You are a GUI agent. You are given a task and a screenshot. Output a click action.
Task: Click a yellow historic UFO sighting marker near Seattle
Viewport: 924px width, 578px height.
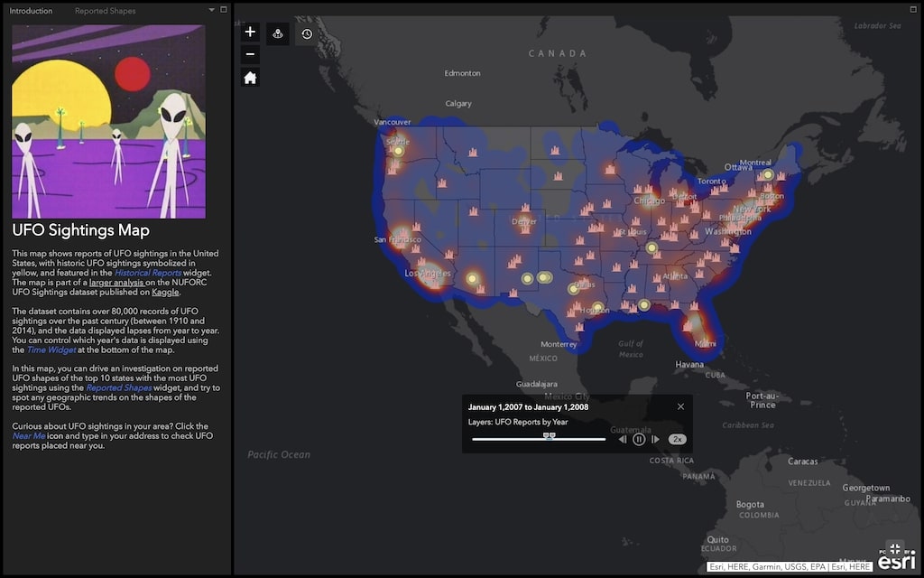tap(397, 151)
